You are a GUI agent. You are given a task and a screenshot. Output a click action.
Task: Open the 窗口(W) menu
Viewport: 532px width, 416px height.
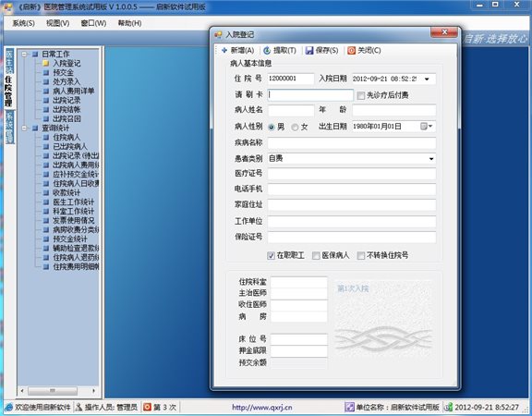coord(93,23)
